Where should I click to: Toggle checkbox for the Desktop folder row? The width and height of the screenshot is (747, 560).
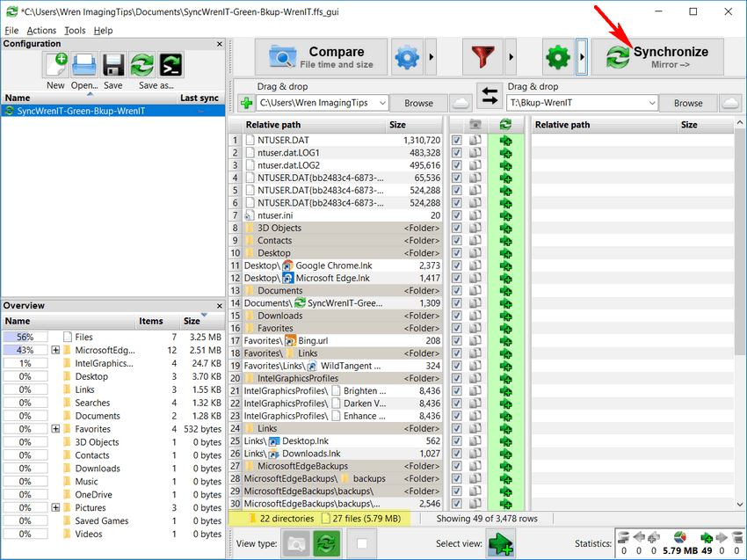[456, 253]
